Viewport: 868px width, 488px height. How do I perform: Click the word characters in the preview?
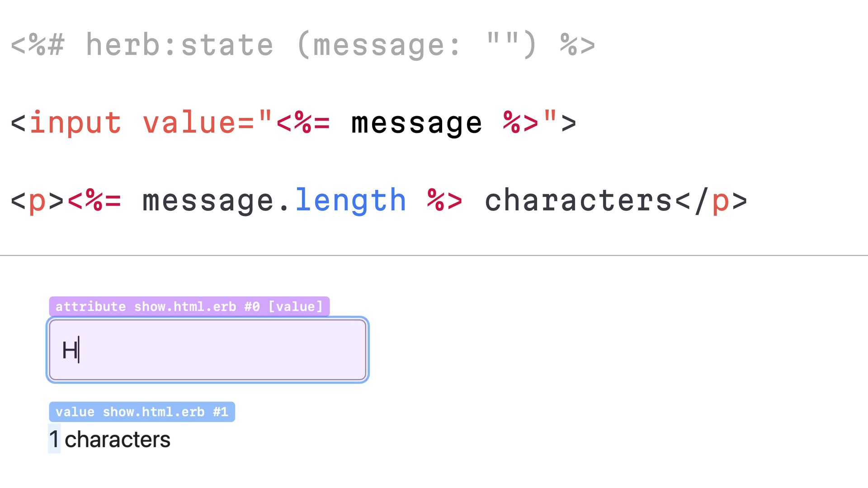[118, 440]
